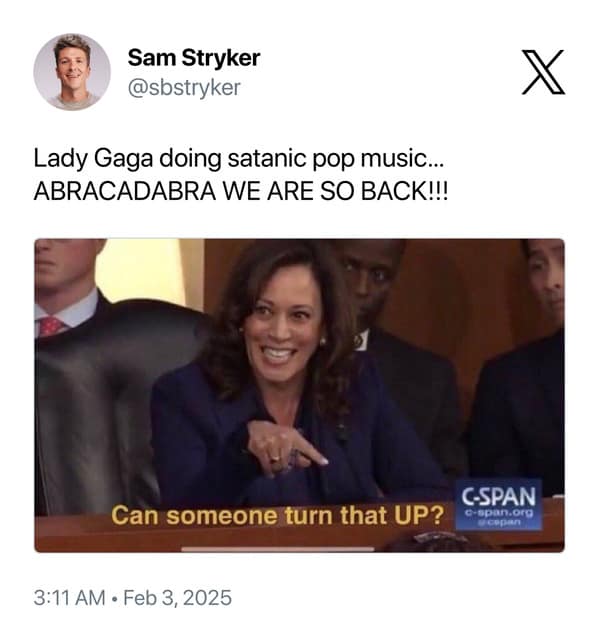
Task: Click the red patterned tie in the GIF
Action: click(51, 326)
